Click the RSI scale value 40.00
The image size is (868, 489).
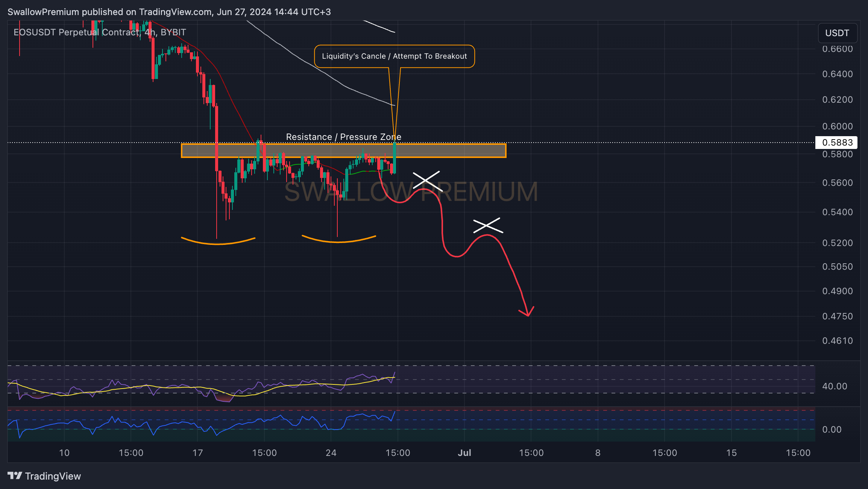tap(835, 386)
